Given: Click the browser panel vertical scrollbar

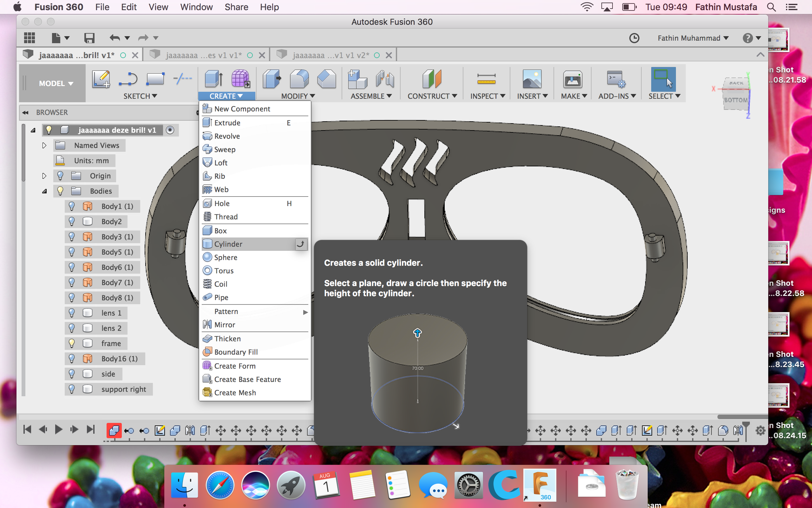Looking at the screenshot, I should 23,153.
